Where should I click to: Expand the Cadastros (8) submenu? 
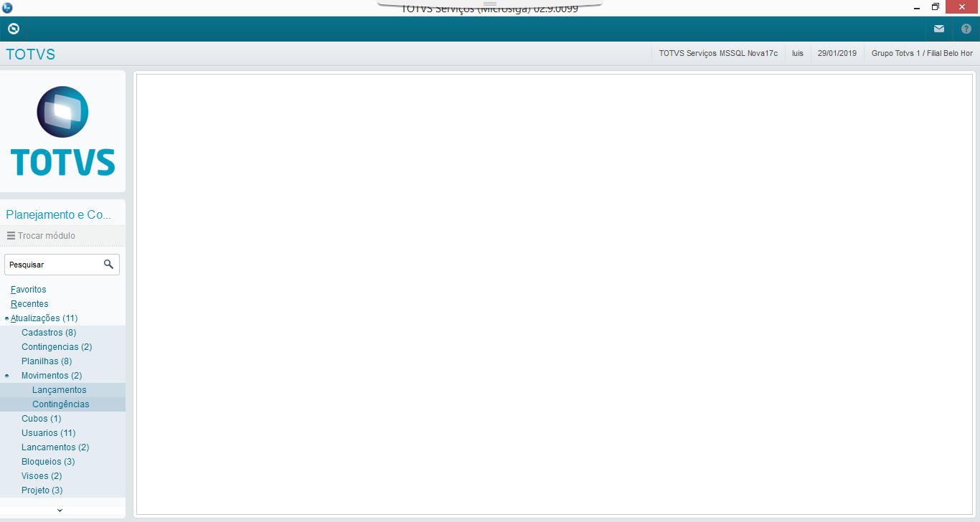tap(49, 333)
